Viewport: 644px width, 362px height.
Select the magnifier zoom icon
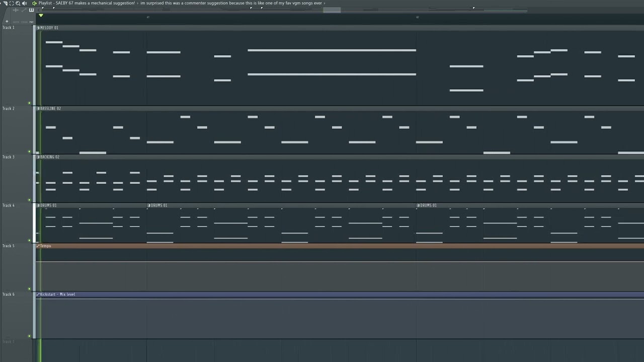click(18, 3)
